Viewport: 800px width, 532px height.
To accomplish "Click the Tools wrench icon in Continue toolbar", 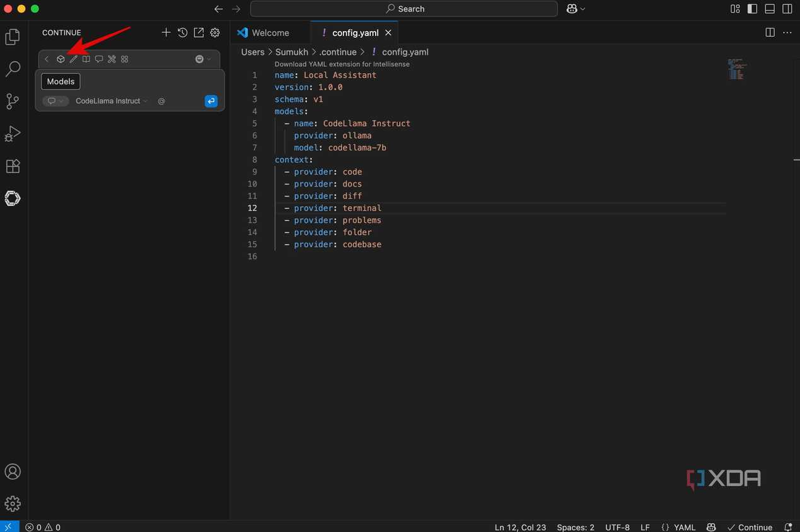I will [112, 59].
